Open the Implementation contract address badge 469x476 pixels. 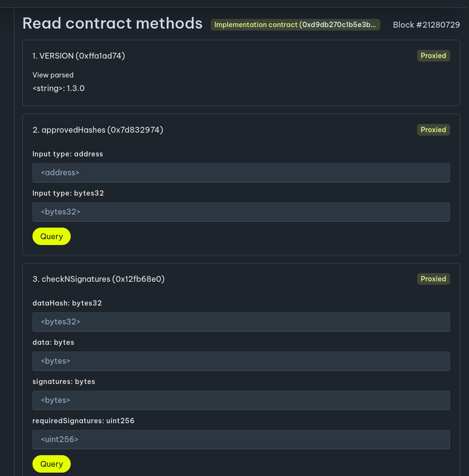(295, 25)
